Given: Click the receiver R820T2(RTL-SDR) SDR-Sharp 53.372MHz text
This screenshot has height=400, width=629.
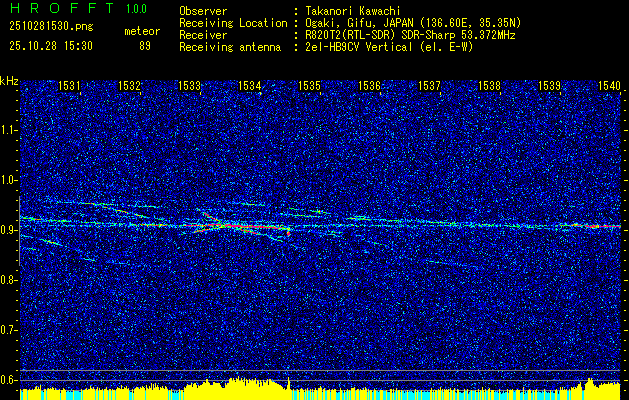Looking at the screenshot, I should tap(410, 35).
